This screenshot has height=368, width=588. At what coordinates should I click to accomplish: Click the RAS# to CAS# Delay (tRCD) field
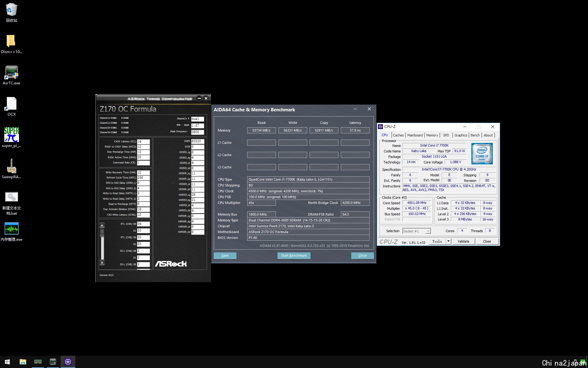coord(143,147)
